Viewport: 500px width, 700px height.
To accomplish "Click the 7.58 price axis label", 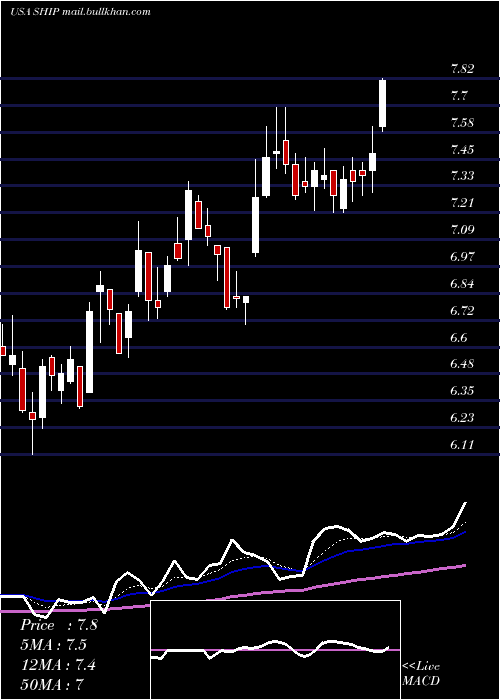I will tap(462, 123).
